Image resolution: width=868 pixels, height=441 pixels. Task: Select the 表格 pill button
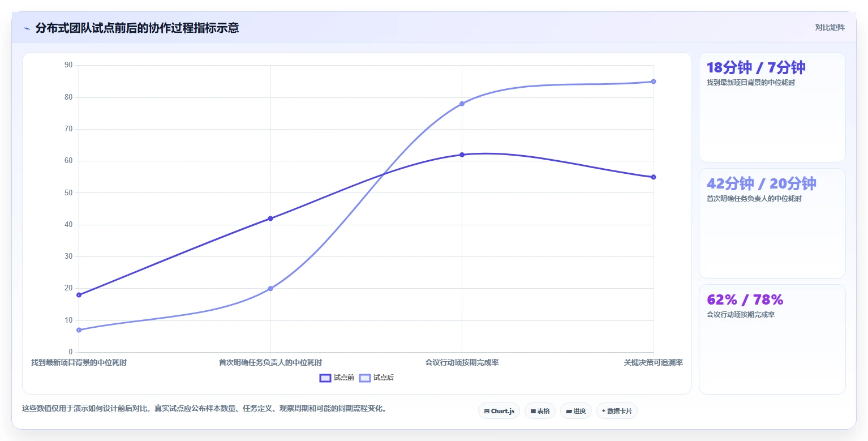point(540,411)
